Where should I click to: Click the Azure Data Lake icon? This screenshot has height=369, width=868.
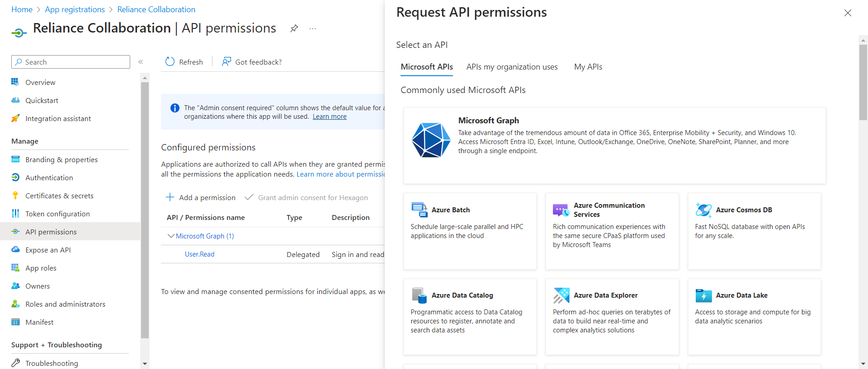point(703,295)
